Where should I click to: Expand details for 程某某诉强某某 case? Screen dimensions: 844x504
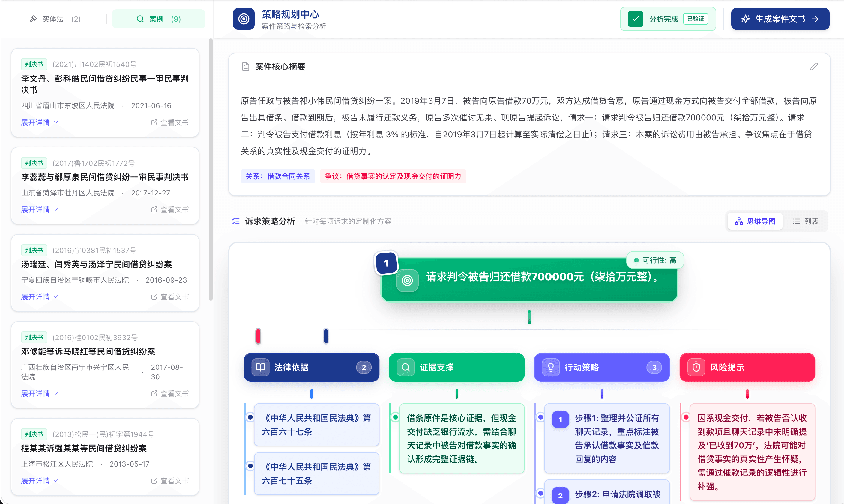point(39,481)
